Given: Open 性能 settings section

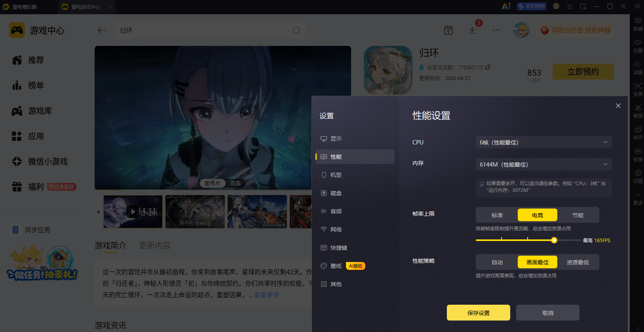Looking at the screenshot, I should pos(355,157).
